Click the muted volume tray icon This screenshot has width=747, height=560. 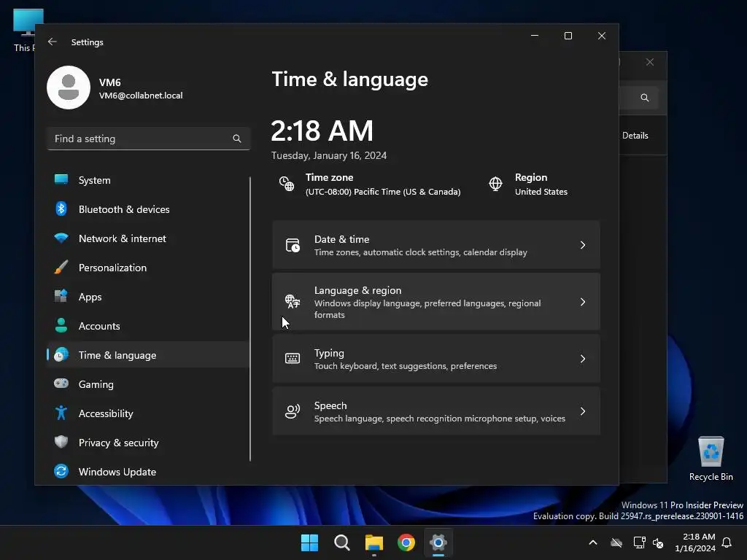coord(658,542)
